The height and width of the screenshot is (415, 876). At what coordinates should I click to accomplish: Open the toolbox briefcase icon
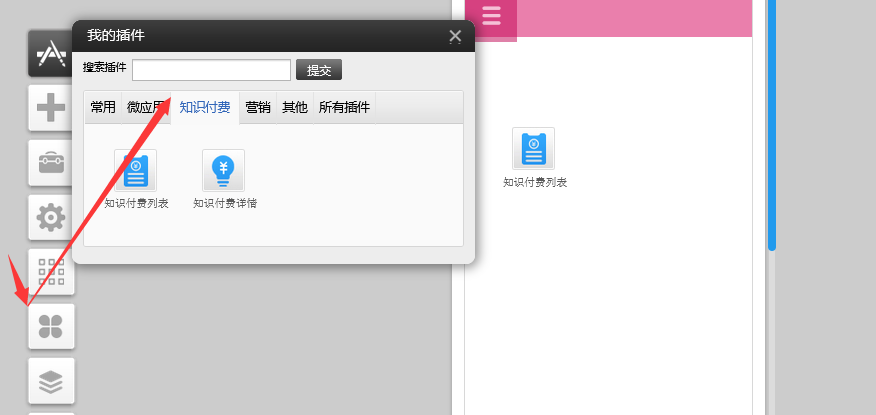(x=50, y=163)
